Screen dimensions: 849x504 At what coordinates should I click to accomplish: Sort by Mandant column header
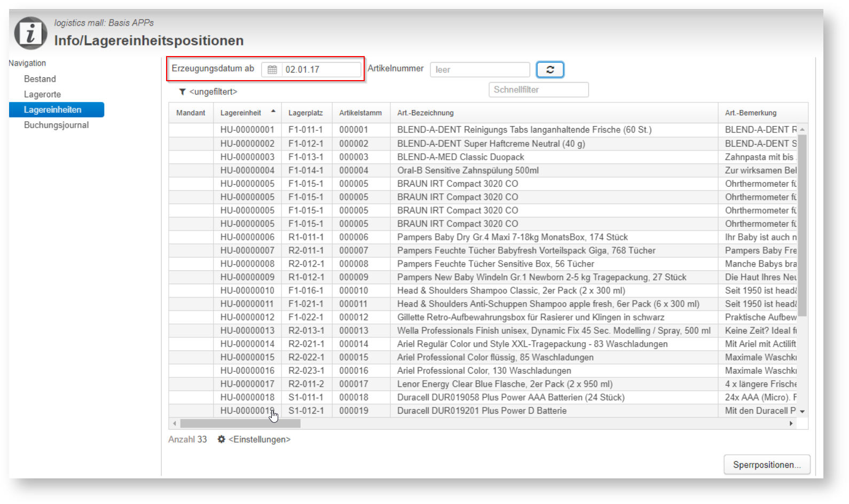191,113
